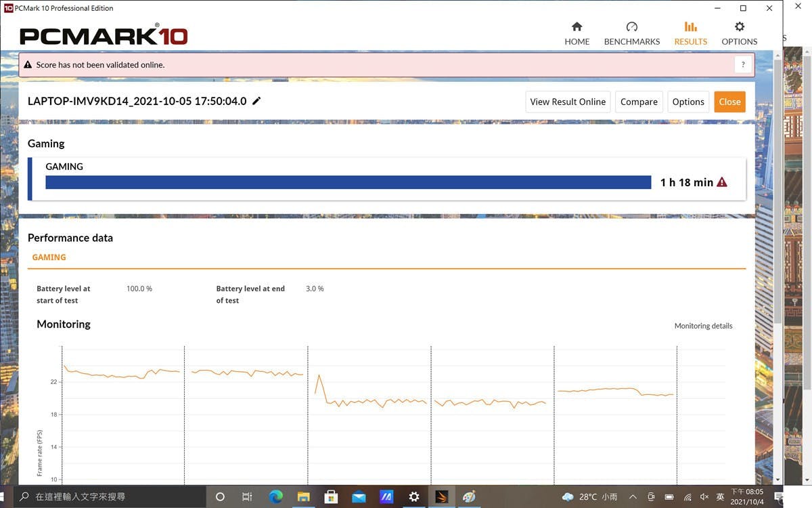Open File Explorer from the taskbar

[303, 496]
